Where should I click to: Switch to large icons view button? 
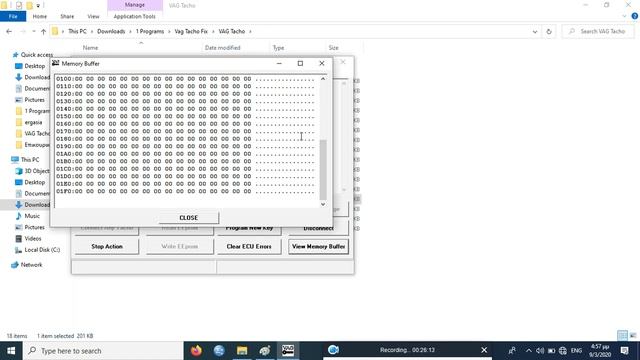point(633,336)
